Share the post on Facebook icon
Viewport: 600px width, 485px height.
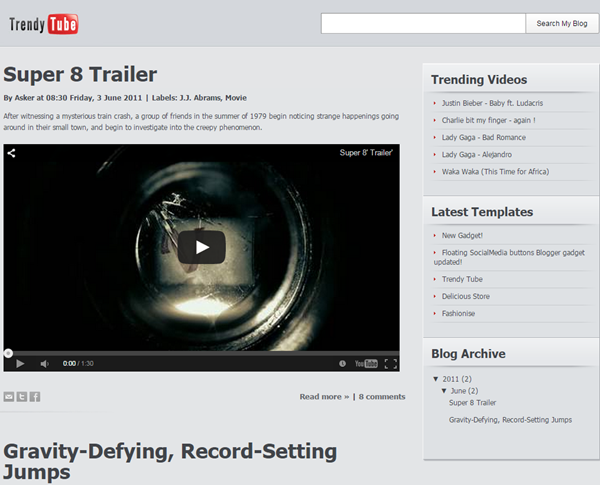35,397
